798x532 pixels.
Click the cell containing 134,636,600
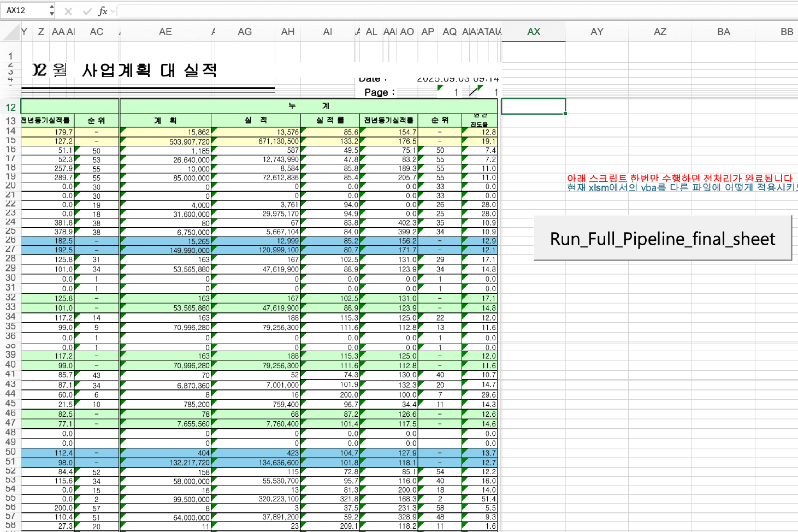click(x=256, y=463)
